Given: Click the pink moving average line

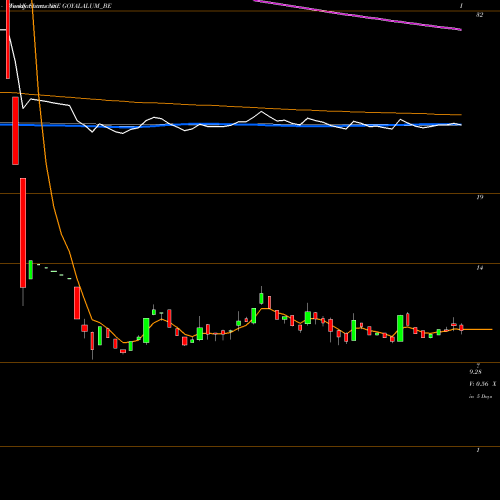Looking at the screenshot, I should pos(357,16).
